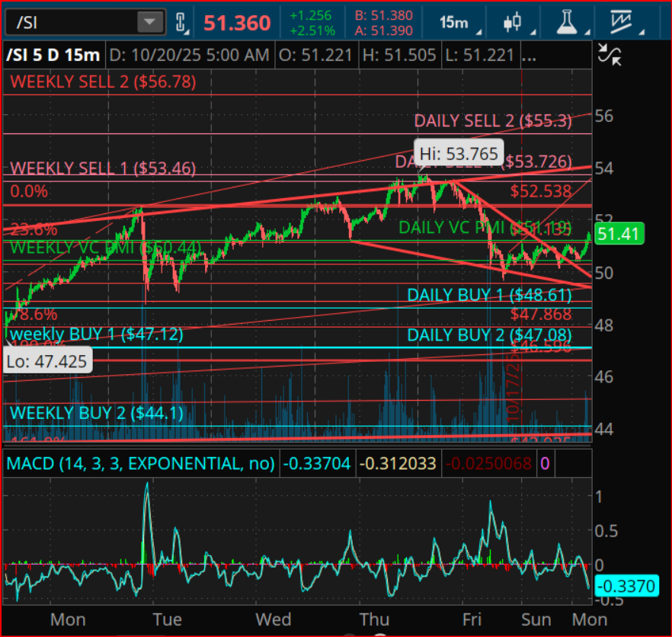The image size is (672, 637).
Task: Select the WEEKLY SELL 2 ($56.78) level label
Action: coord(102,82)
